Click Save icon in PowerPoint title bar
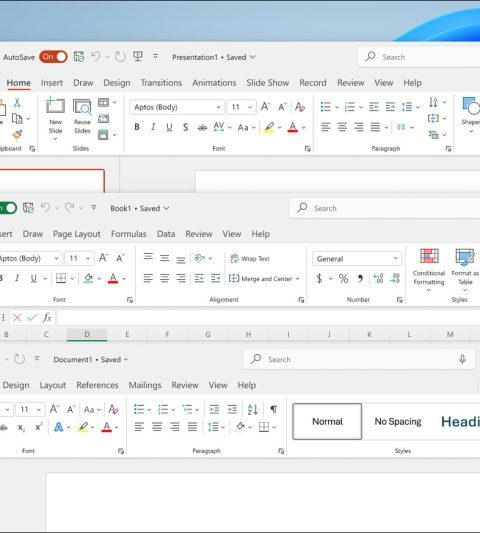 [79, 57]
